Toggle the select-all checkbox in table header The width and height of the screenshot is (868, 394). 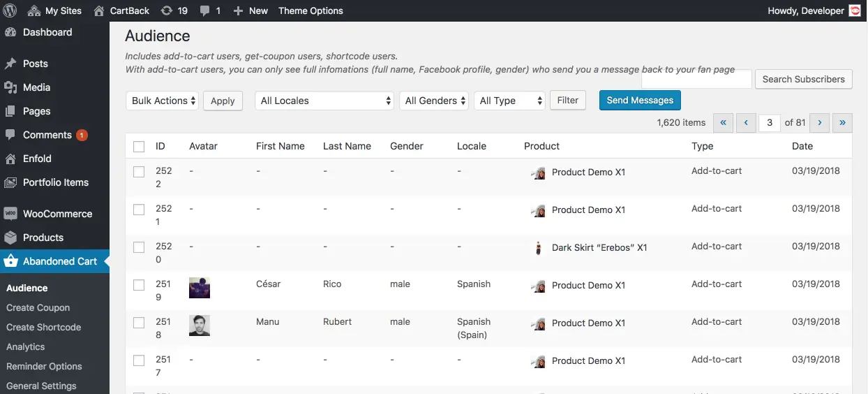pyautogui.click(x=139, y=147)
